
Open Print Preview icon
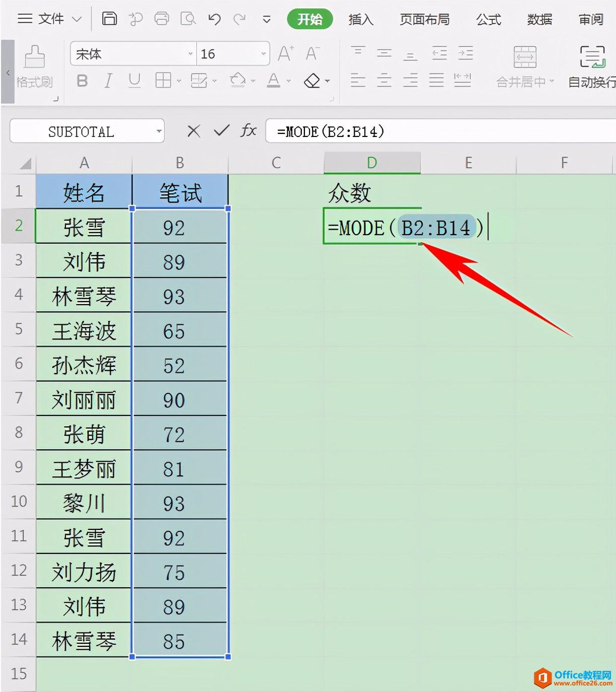[x=188, y=19]
